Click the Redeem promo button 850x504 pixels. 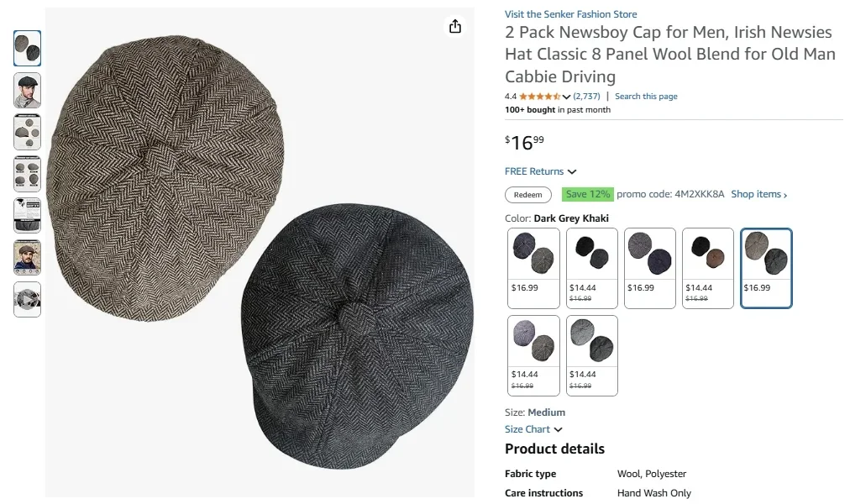(x=527, y=194)
